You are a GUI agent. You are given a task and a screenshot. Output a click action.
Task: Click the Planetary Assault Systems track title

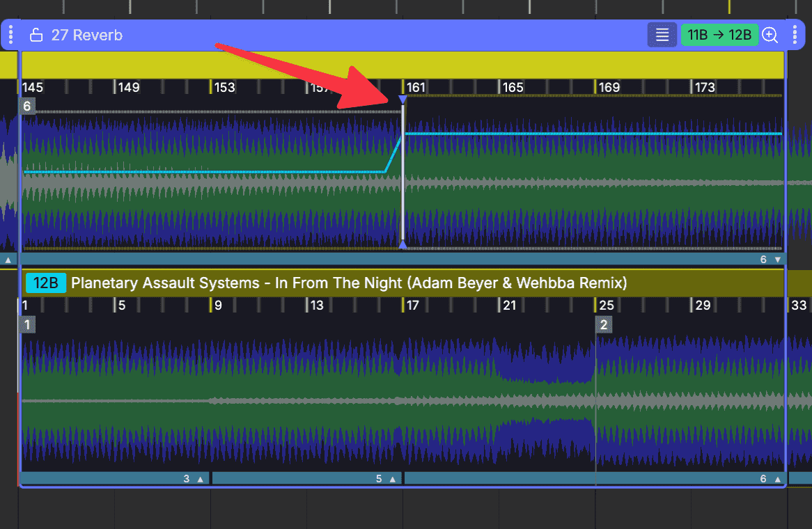[348, 283]
